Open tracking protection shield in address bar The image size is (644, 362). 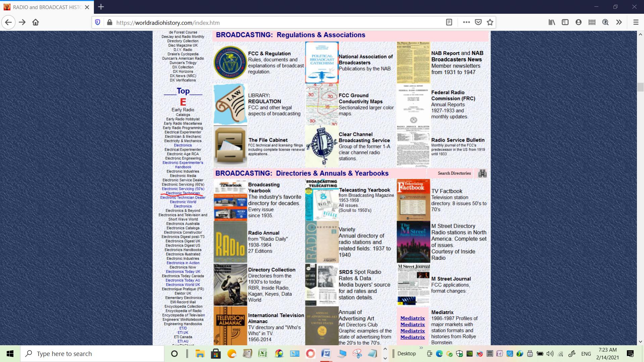coord(98,22)
